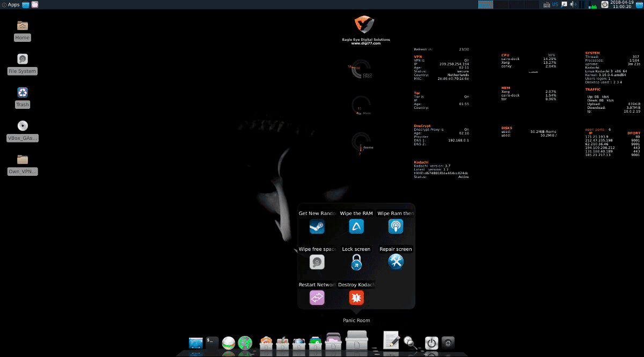Click the Restart Network icon
Viewport: 644px width, 357px height.
tap(317, 297)
